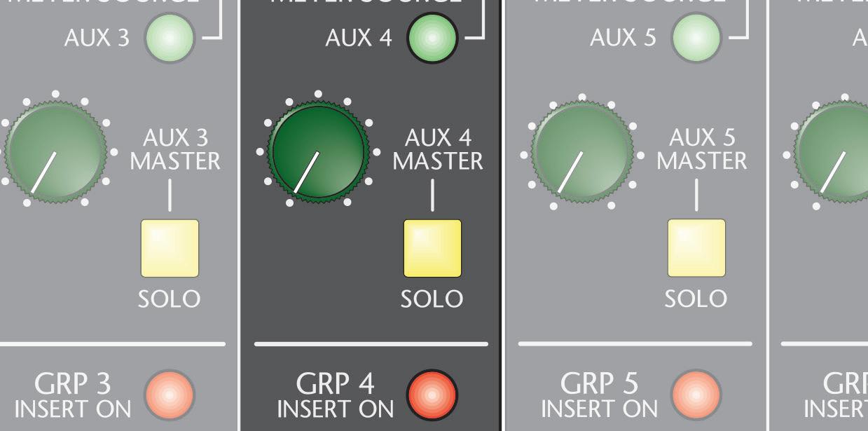The height and width of the screenshot is (431, 868).
Task: Enable GRP 5 insert with red LED button
Action: pyautogui.click(x=696, y=394)
